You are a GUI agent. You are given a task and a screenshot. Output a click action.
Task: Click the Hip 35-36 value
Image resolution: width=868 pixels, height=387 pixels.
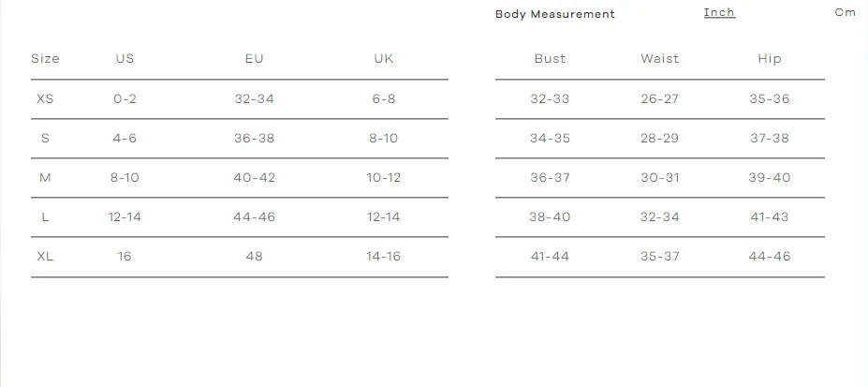click(769, 98)
